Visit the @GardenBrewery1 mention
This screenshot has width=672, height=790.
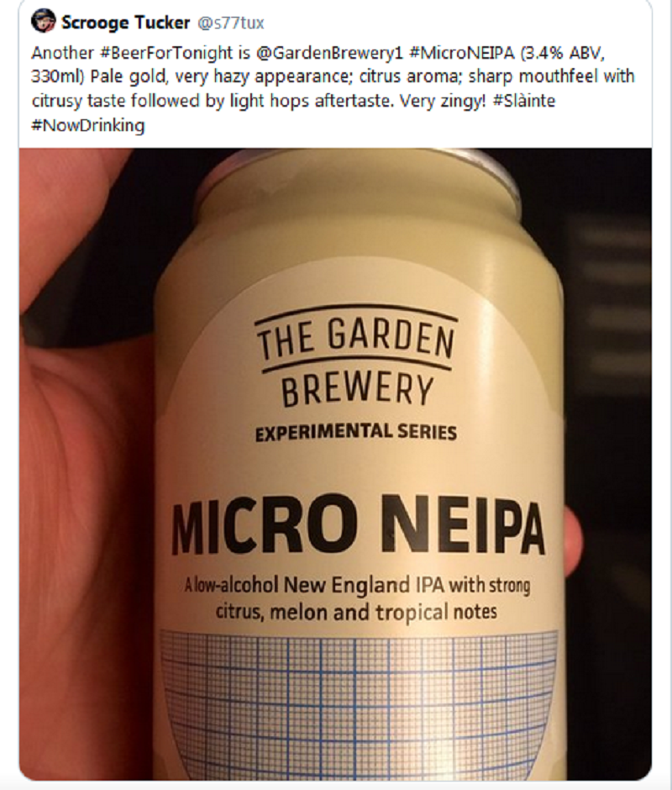pyautogui.click(x=330, y=52)
